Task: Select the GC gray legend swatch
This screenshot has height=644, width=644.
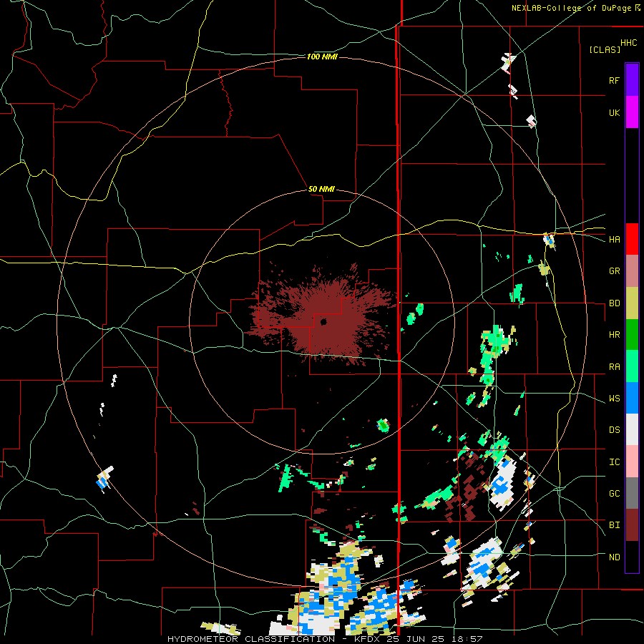Action: tap(632, 493)
